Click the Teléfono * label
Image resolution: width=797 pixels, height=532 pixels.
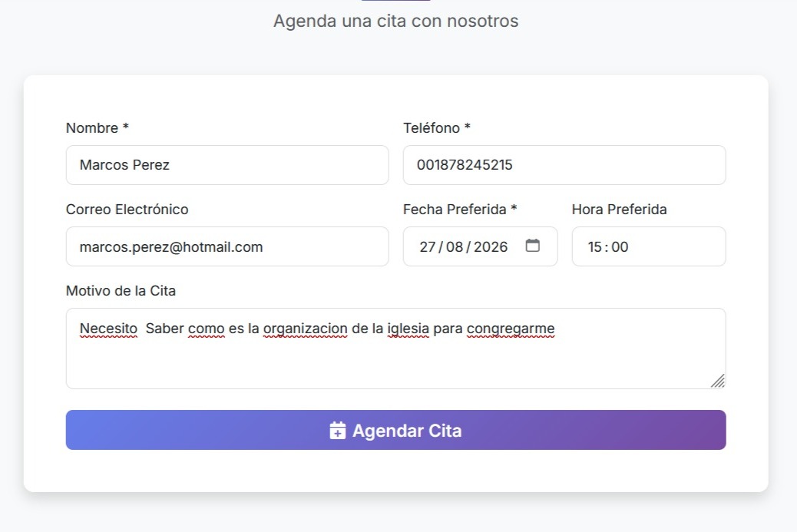point(437,128)
